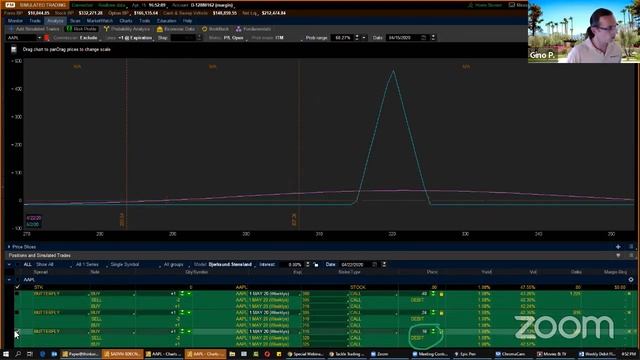Image resolution: width=640 pixels, height=360 pixels.
Task: Open the MarketWatch main tab
Action: click(x=100, y=21)
